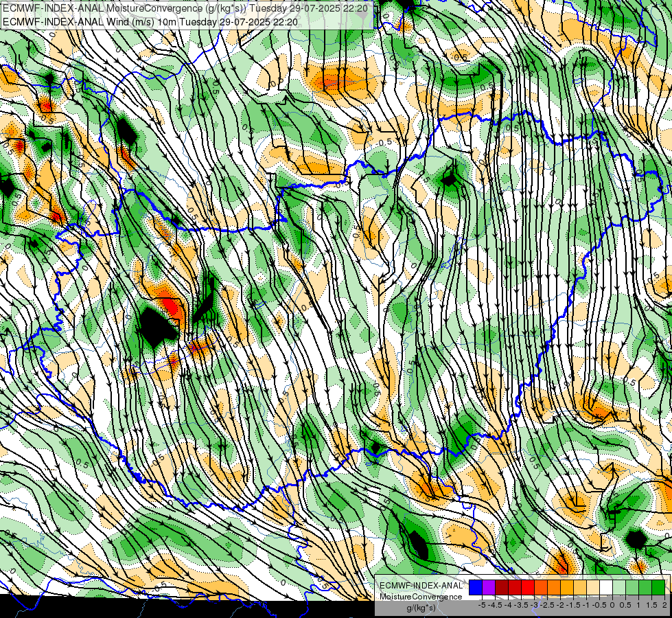Pick the pale peach legend swatch
The width and height of the screenshot is (672, 618).
(x=593, y=587)
